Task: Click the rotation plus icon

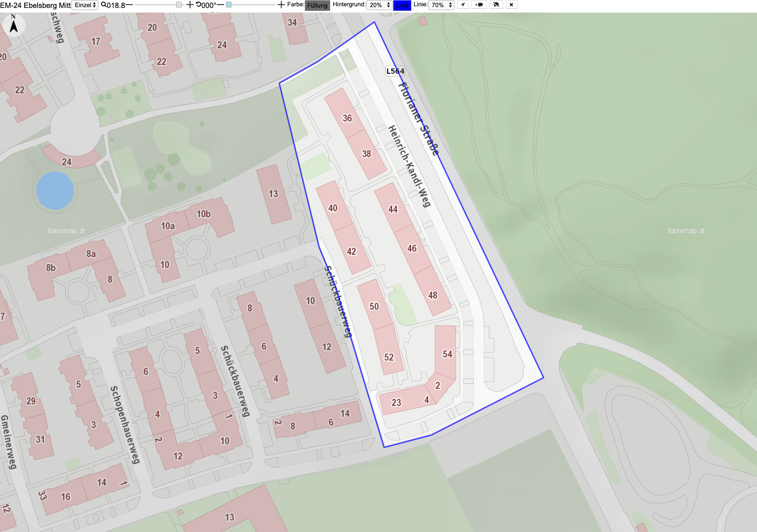Action: [x=281, y=5]
